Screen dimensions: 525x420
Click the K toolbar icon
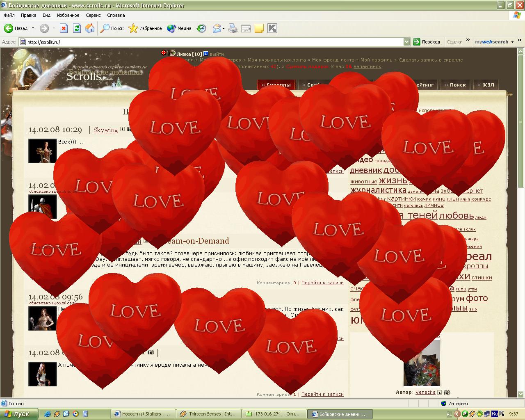coord(272,28)
